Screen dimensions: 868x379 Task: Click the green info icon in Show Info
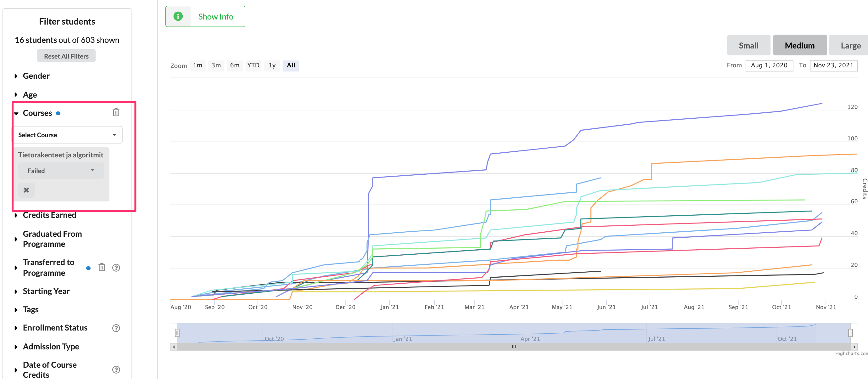[x=178, y=16]
